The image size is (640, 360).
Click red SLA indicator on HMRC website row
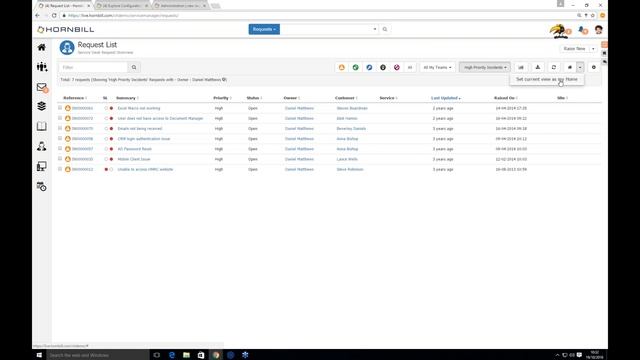pos(106,169)
